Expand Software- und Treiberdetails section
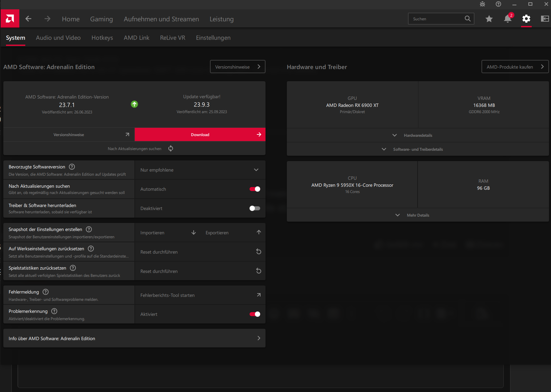This screenshot has height=392, width=551. pyautogui.click(x=418, y=149)
